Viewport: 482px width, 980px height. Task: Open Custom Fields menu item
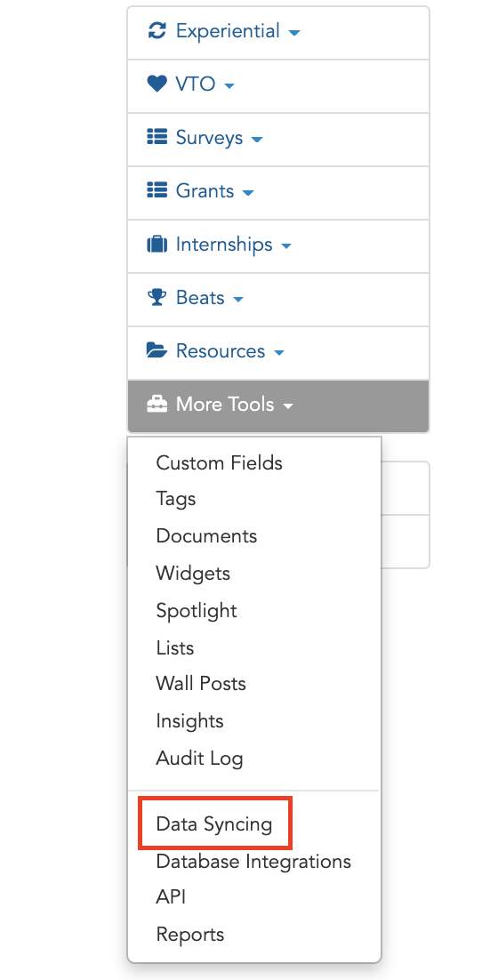pyautogui.click(x=220, y=463)
